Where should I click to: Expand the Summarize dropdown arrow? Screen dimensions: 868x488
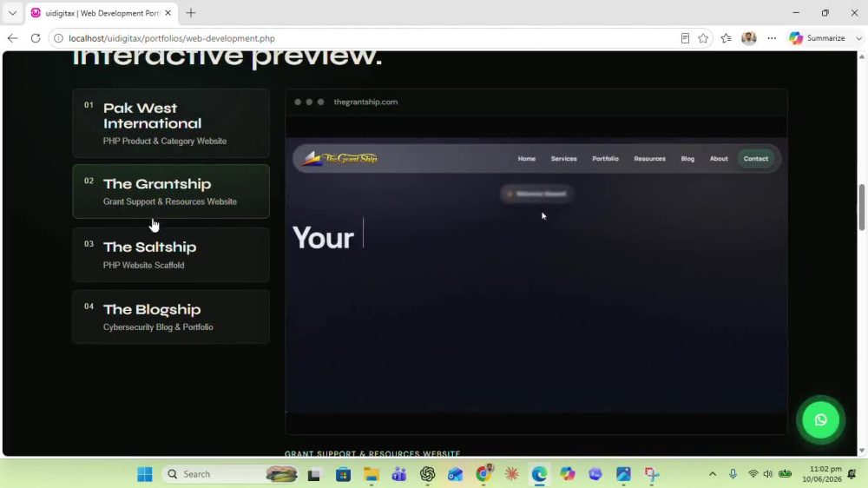858,38
